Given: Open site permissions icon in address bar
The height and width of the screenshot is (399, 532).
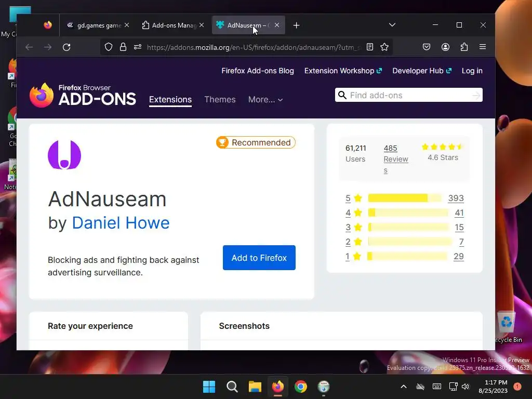Looking at the screenshot, I should pos(137,47).
